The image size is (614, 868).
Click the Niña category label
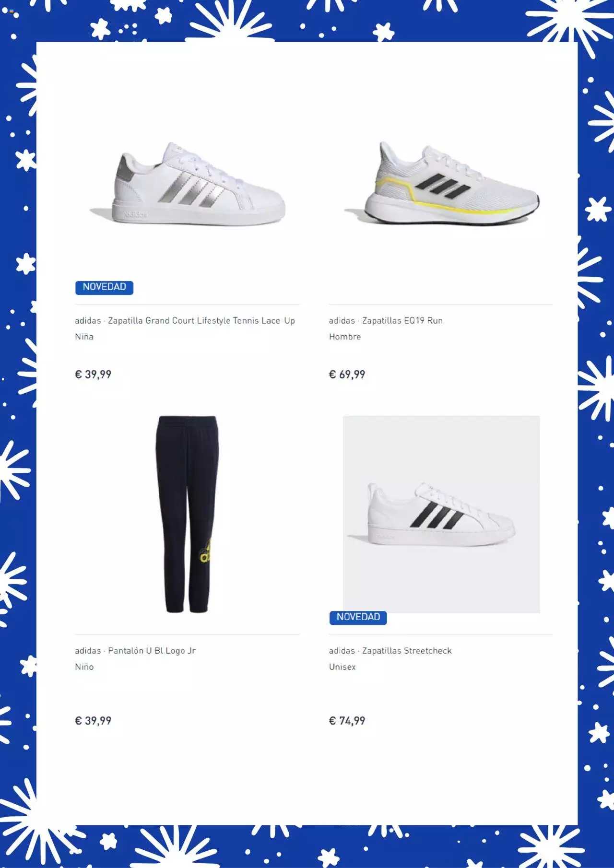coord(84,337)
